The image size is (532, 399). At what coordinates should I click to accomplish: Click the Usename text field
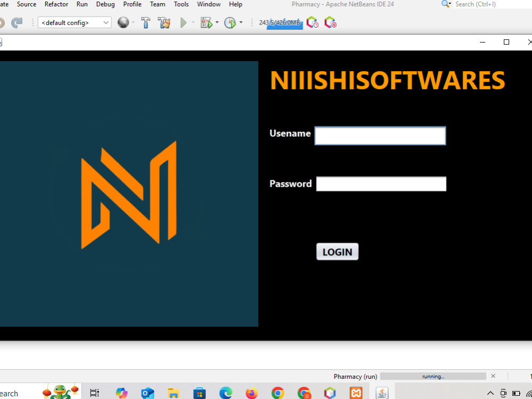point(380,136)
